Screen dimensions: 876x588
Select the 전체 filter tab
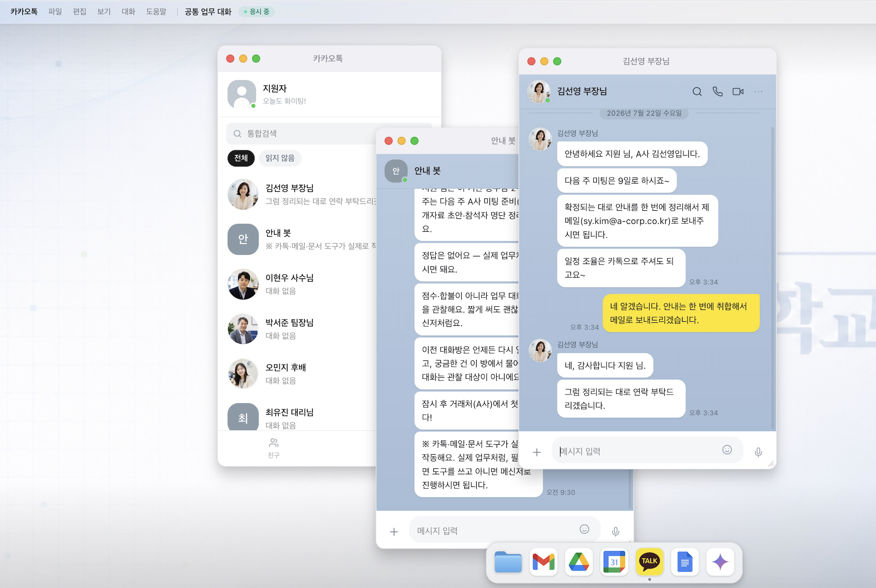point(241,158)
